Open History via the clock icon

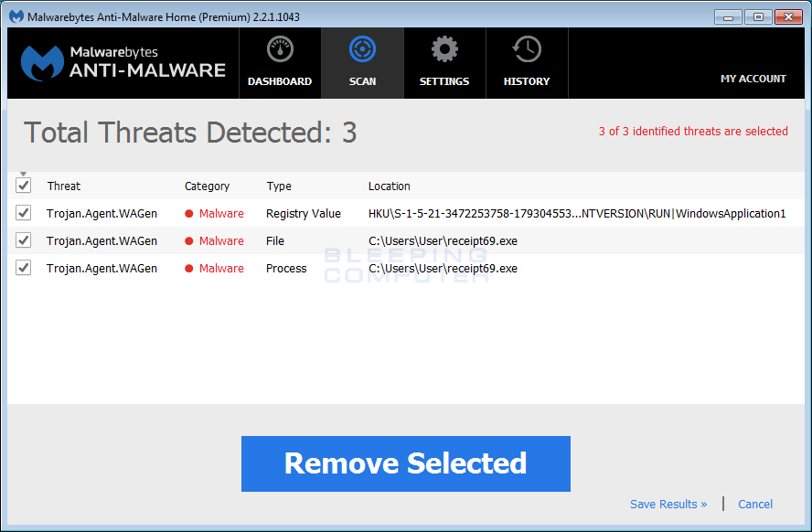tap(527, 49)
